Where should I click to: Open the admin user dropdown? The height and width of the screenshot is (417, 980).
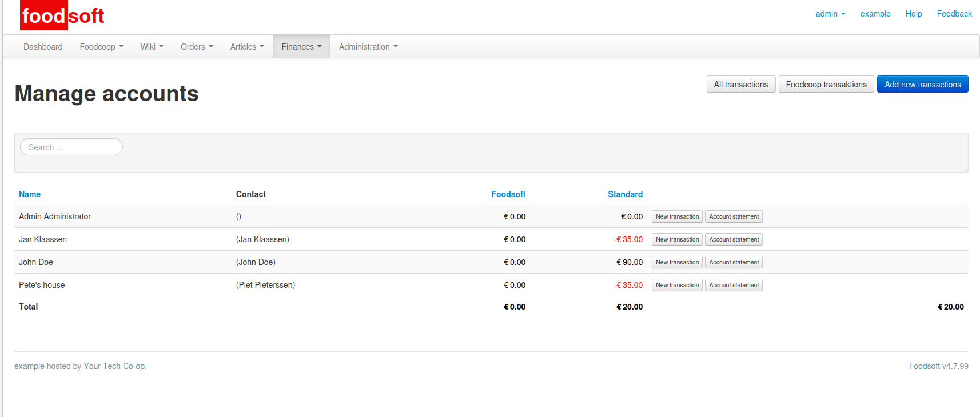[x=830, y=14]
